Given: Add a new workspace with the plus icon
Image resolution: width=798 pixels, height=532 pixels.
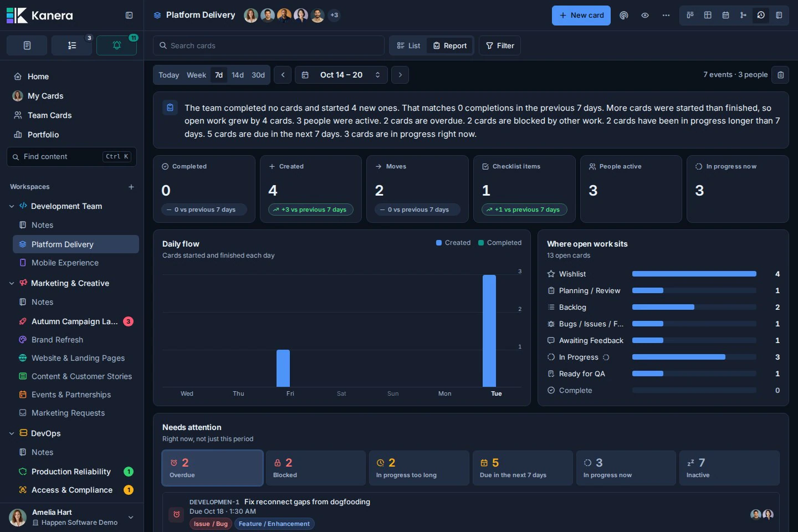Looking at the screenshot, I should (131, 187).
